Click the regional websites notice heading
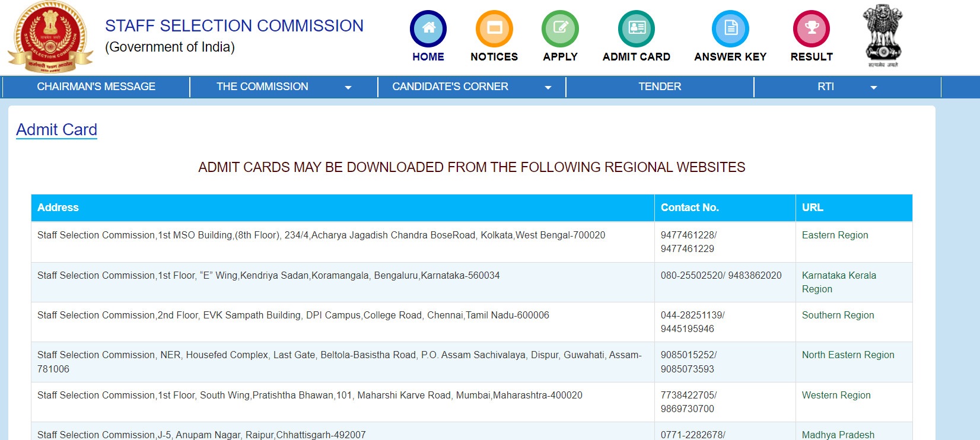 pos(472,167)
